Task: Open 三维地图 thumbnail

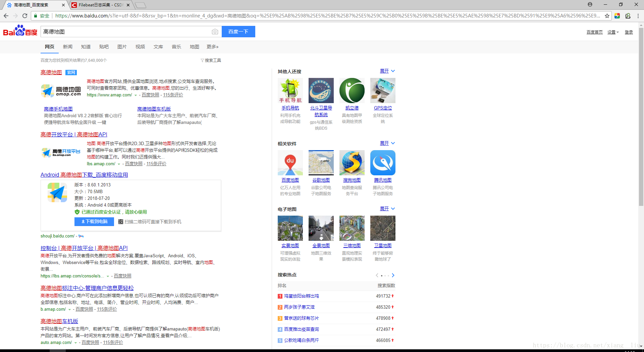Action: pos(352,228)
